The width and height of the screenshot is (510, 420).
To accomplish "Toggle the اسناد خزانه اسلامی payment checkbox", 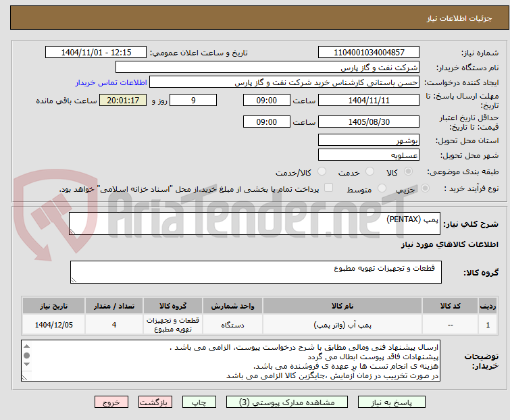I will click(328, 188).
